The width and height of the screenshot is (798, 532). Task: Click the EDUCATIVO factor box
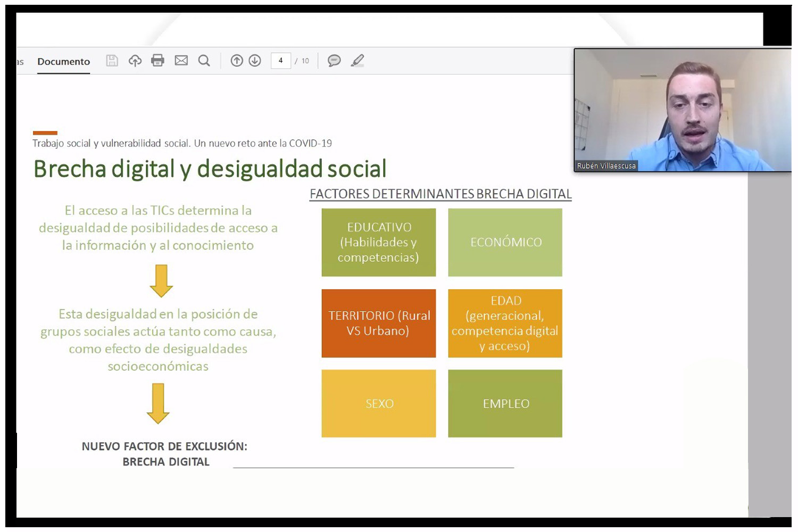(378, 242)
